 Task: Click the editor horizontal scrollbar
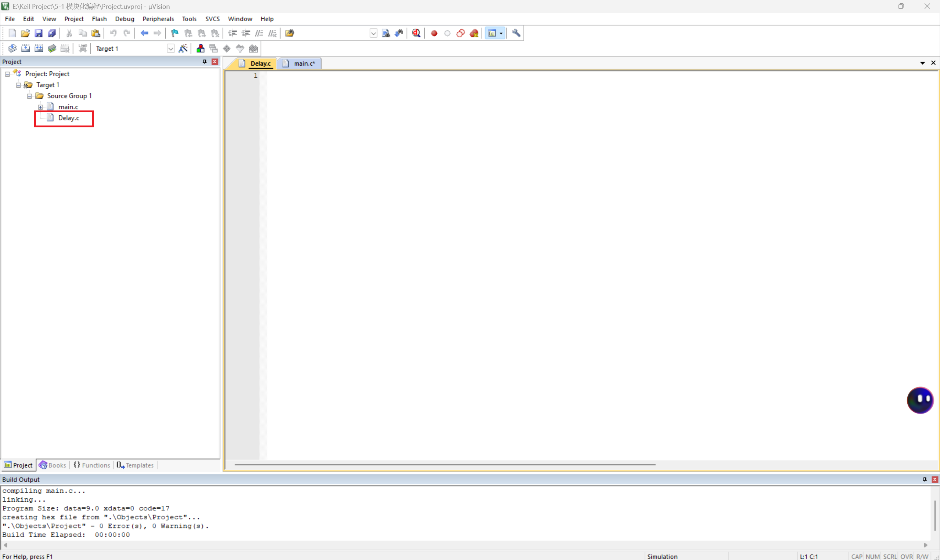444,465
